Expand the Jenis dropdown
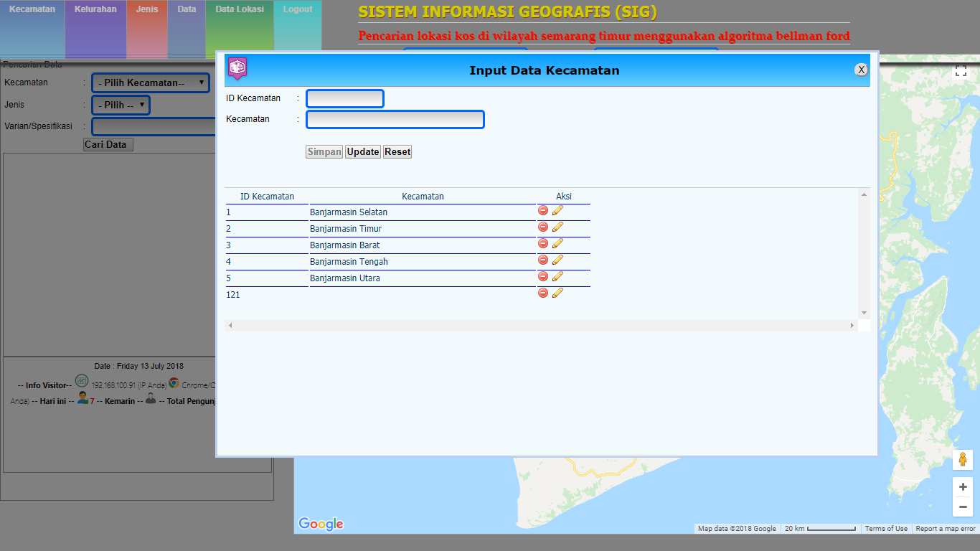 pyautogui.click(x=121, y=105)
